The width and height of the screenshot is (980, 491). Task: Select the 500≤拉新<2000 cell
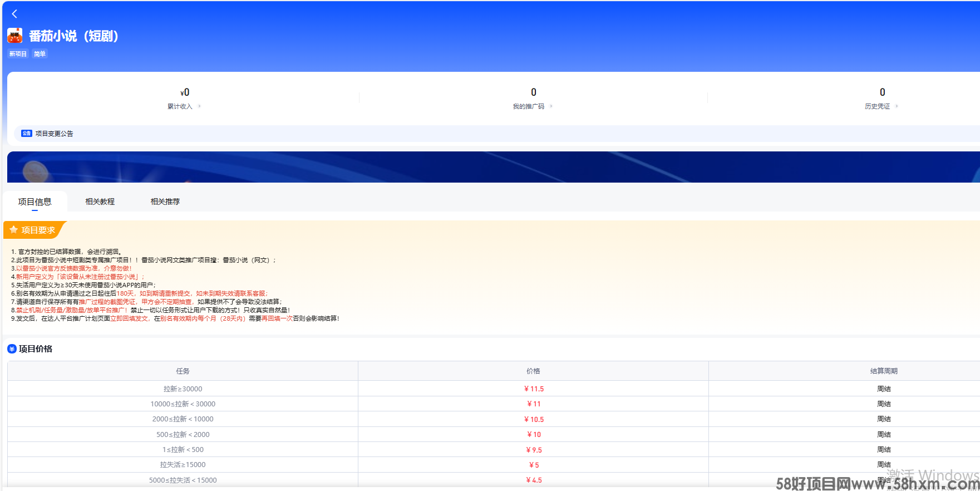183,434
